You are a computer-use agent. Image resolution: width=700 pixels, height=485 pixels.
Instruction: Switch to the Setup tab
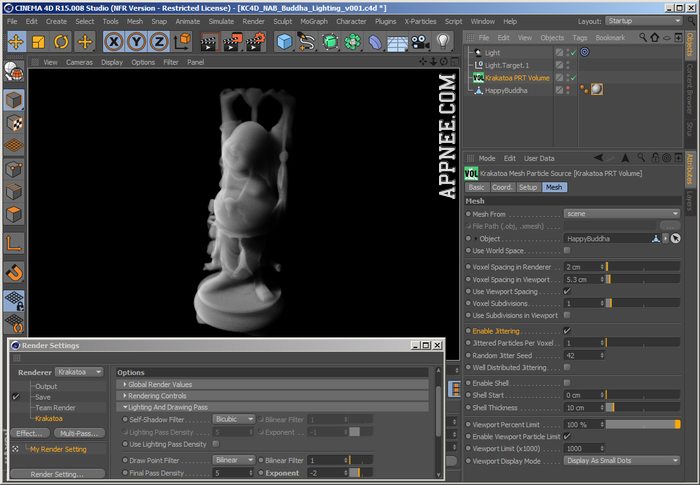pyautogui.click(x=528, y=188)
